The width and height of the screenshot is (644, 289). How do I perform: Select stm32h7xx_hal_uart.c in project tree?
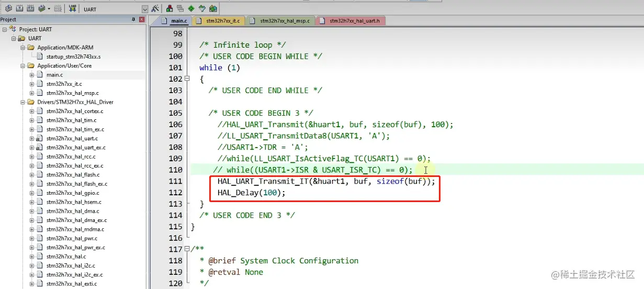click(x=72, y=138)
